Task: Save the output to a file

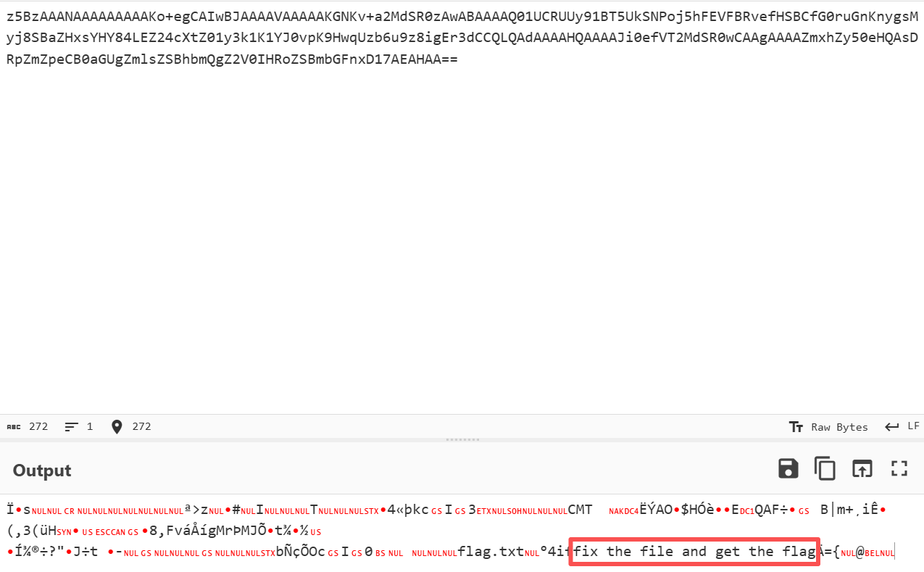Action: (x=788, y=468)
